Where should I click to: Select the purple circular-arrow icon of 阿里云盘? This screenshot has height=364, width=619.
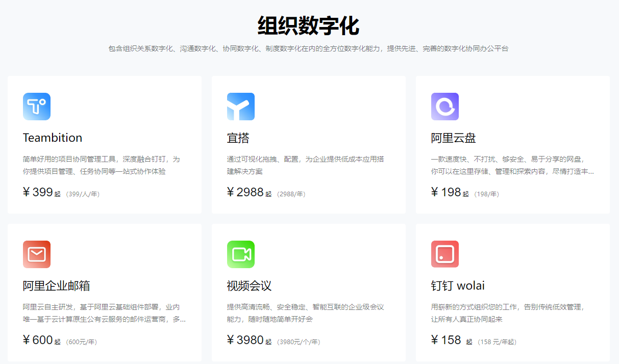444,106
